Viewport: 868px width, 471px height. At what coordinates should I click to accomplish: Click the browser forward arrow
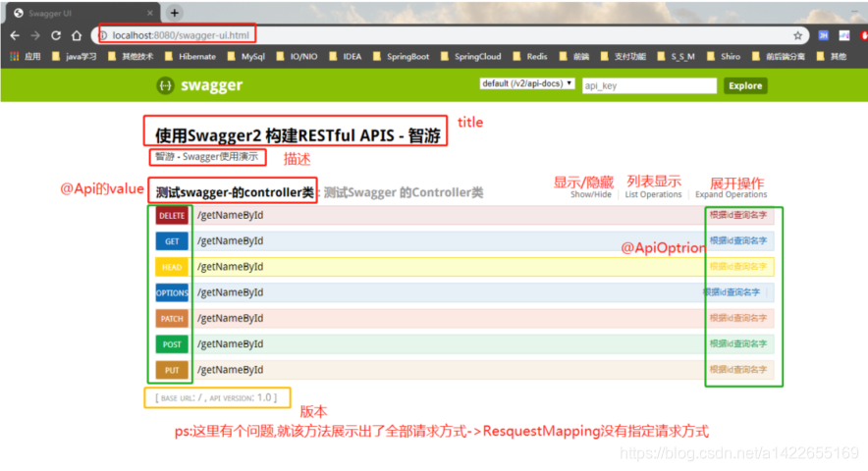pyautogui.click(x=35, y=35)
